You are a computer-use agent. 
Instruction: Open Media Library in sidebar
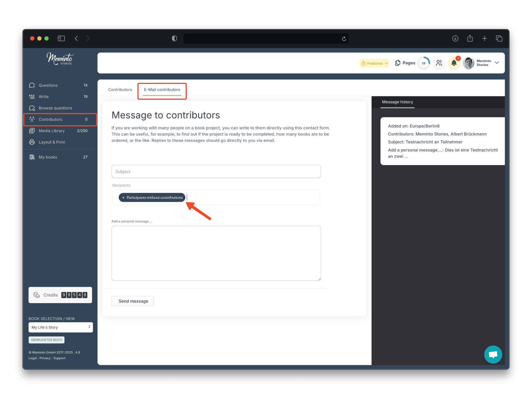click(x=52, y=131)
